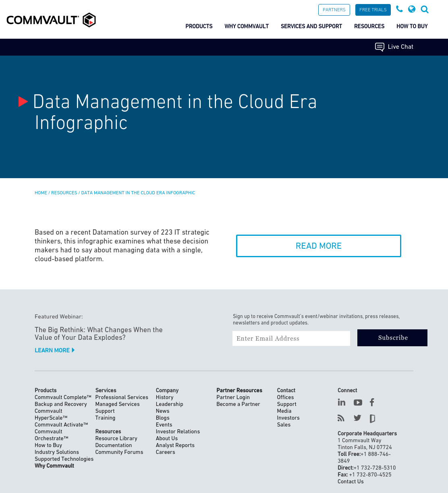Open the globe language selector icon
The height and width of the screenshot is (493, 448).
[412, 9]
